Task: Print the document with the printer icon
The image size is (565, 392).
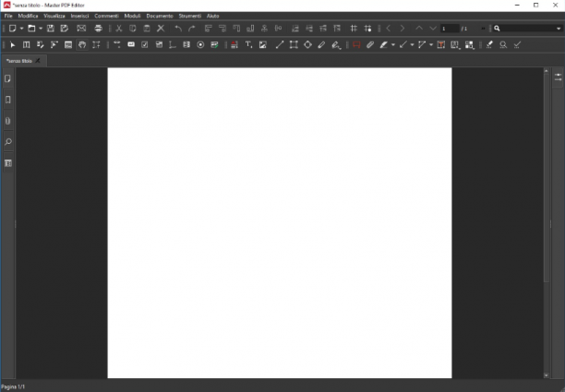Action: pyautogui.click(x=99, y=29)
